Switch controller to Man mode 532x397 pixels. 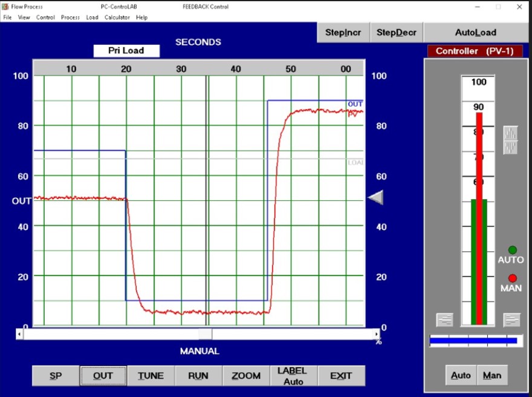pyautogui.click(x=492, y=375)
